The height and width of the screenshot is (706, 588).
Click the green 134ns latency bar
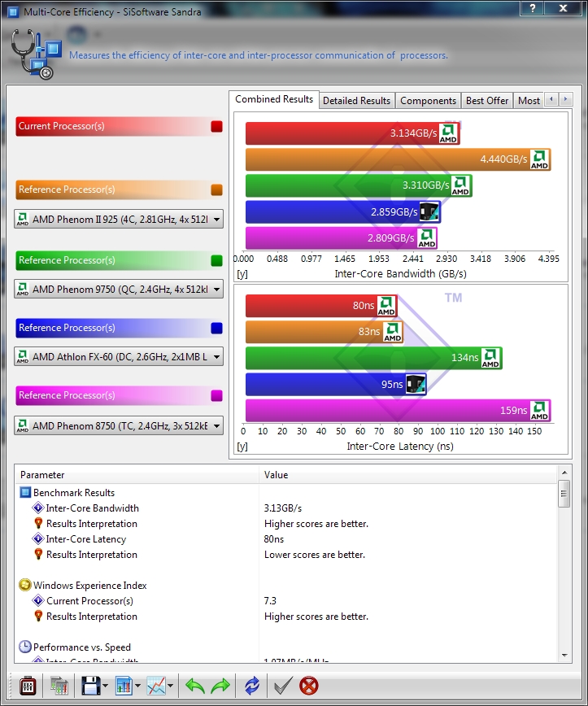(x=373, y=358)
